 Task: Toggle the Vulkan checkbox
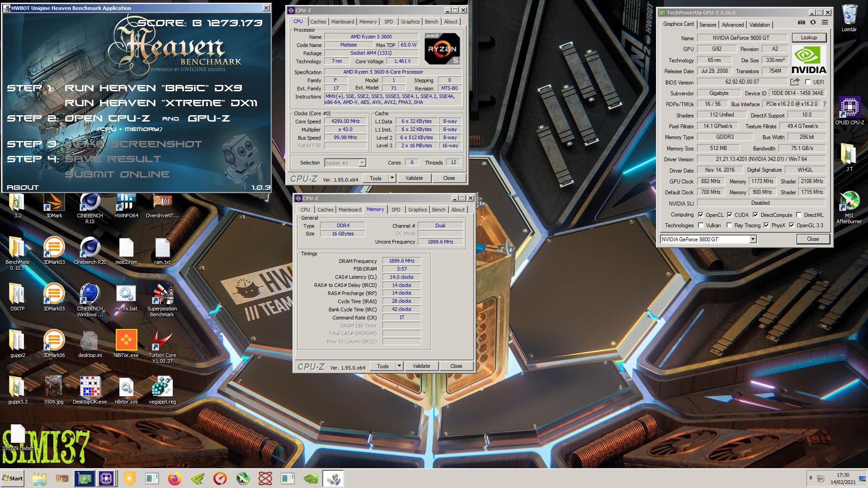(700, 225)
